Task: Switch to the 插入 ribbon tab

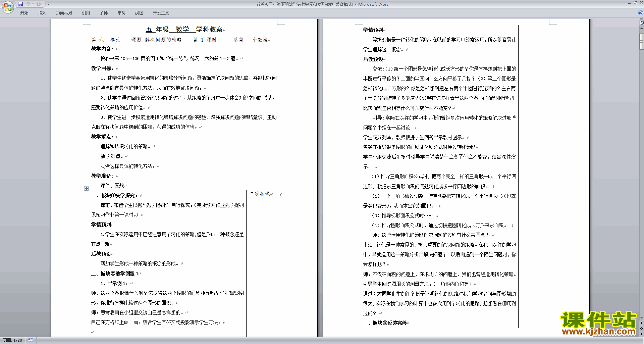Action: click(x=42, y=13)
